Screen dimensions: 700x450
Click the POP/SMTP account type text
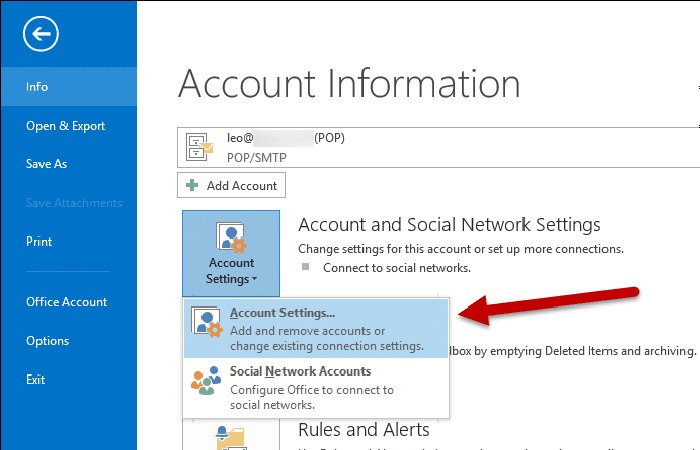click(x=257, y=158)
